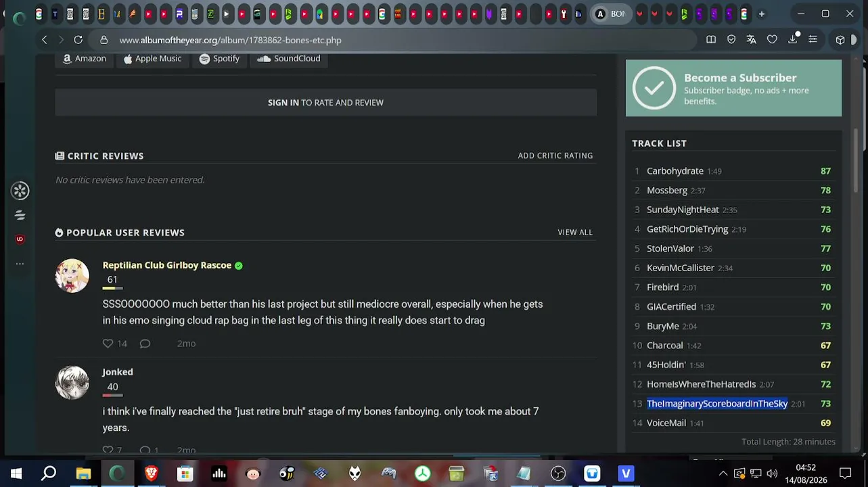This screenshot has width=868, height=487.
Task: Click Jonked's avatar image
Action: click(x=72, y=383)
